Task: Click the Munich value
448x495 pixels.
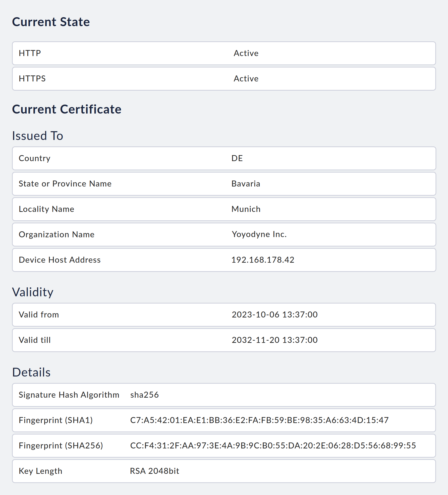Action: coord(246,209)
